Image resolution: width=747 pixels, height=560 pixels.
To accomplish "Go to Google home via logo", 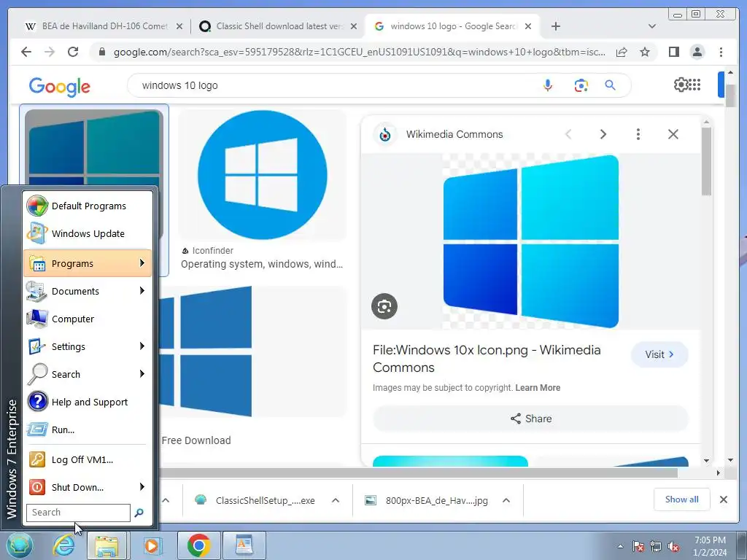I will coord(60,86).
